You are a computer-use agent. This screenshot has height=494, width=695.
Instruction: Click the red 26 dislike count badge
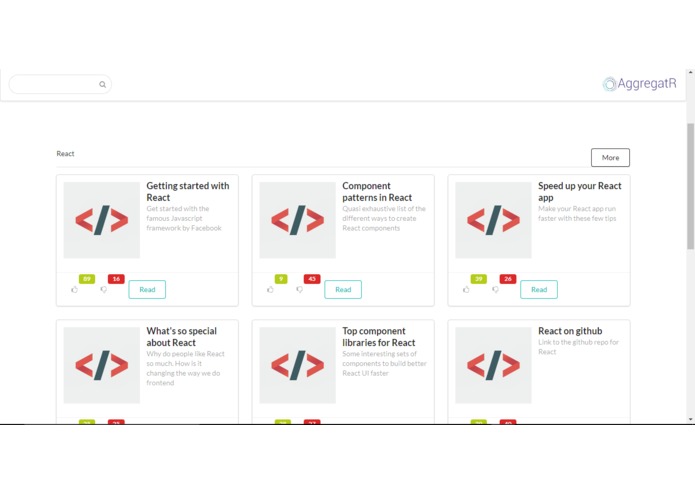[508, 279]
